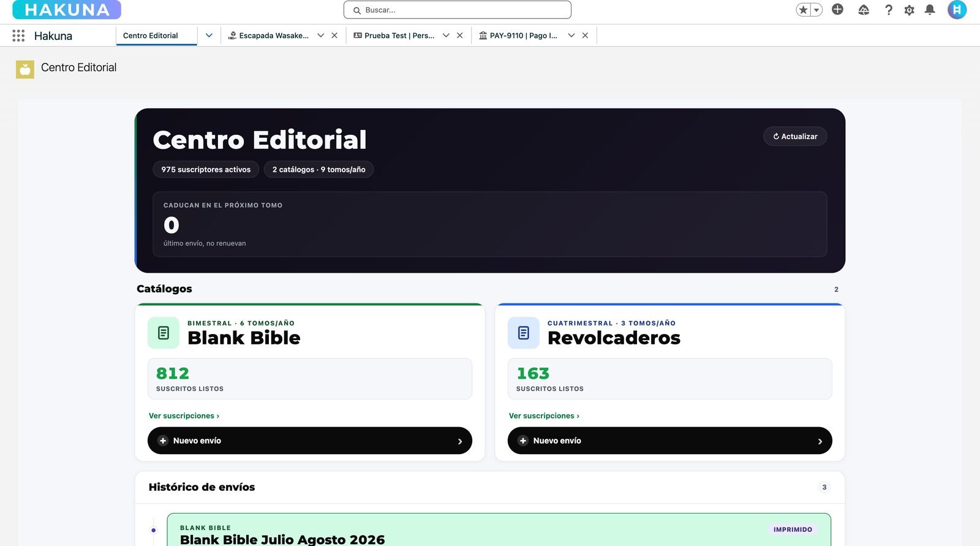Viewport: 980px width, 546px height.
Task: Click the Histórico de envíos count badge
Action: [824, 487]
